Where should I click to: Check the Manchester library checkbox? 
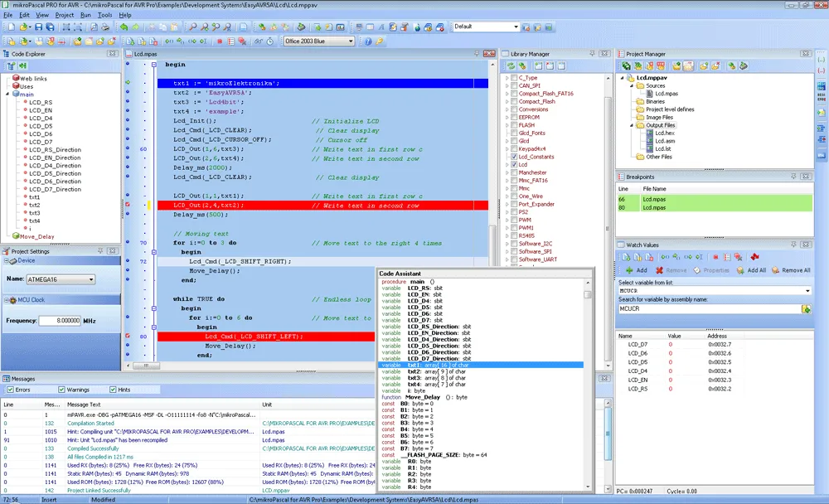[514, 172]
